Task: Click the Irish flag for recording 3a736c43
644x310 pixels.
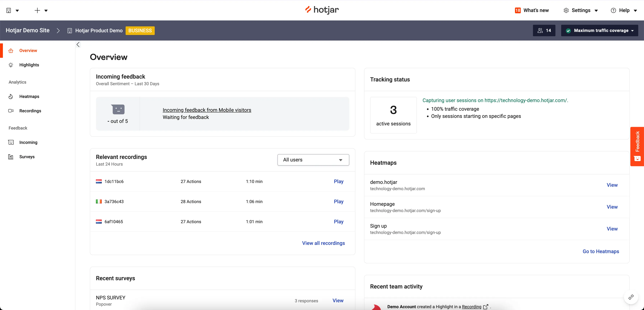Action: [x=99, y=201]
